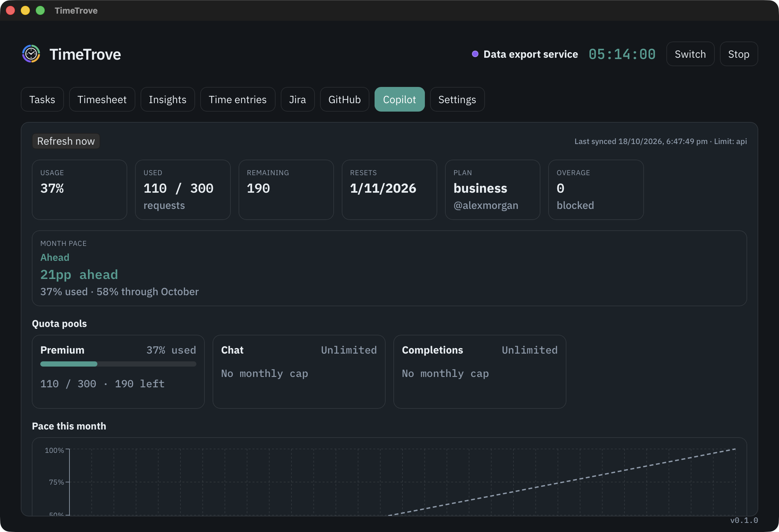Click the 37% used · 58% through October text
Screen dimensions: 779x532
(x=119, y=291)
